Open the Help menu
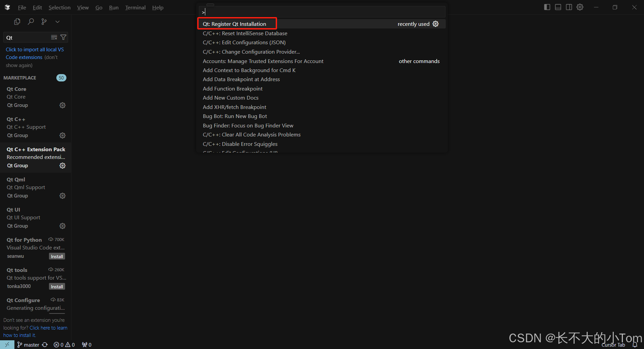644x349 pixels. tap(158, 7)
